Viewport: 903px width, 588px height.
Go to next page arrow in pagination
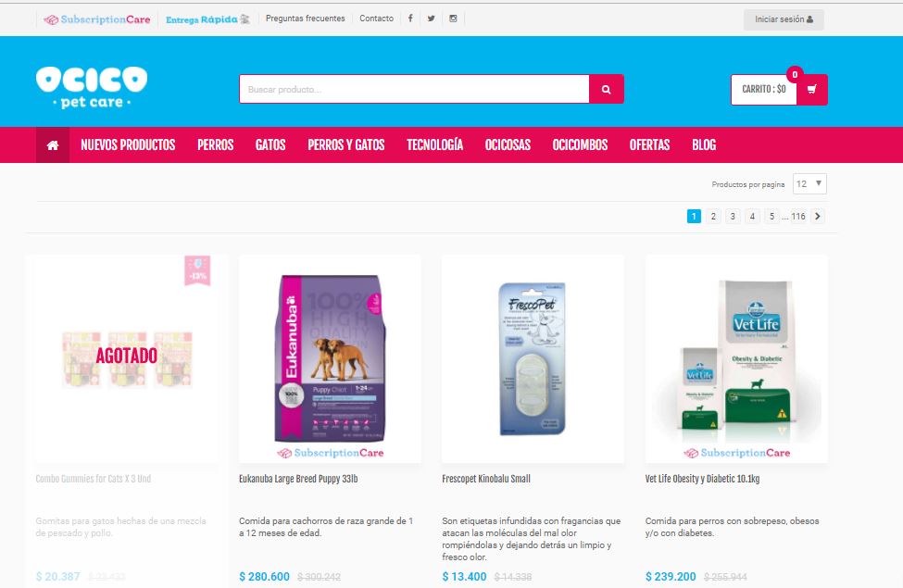(x=818, y=217)
